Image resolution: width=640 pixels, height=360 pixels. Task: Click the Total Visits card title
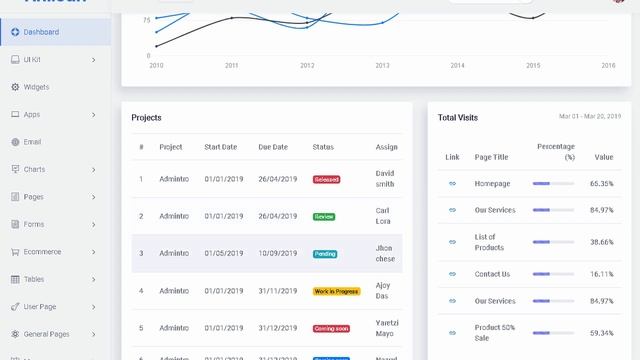coord(458,118)
